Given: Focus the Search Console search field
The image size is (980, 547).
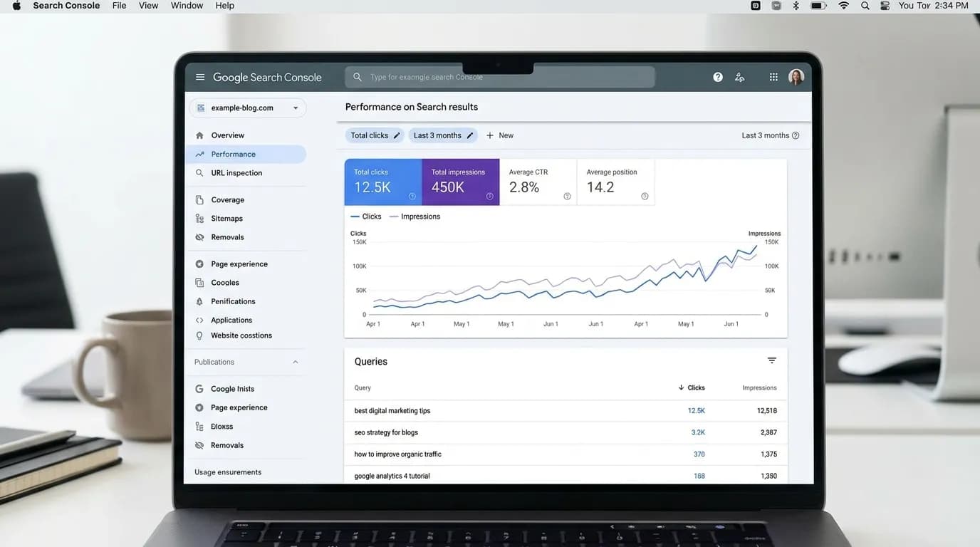Looking at the screenshot, I should coord(500,77).
